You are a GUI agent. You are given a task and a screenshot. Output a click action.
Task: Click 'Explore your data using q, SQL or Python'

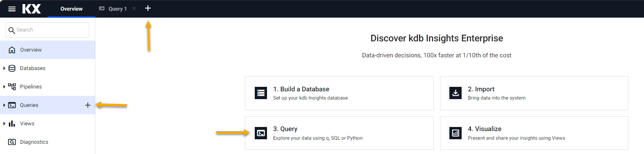point(318,138)
